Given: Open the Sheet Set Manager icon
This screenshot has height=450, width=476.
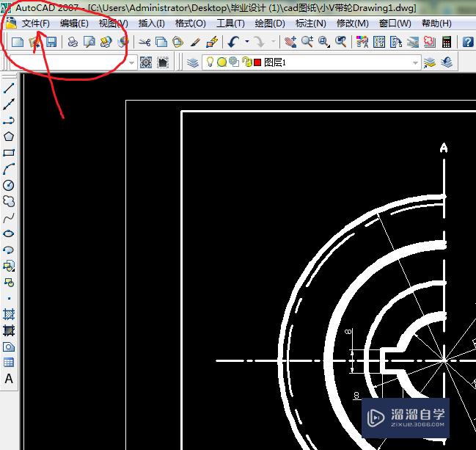Looking at the screenshot, I should click(412, 42).
